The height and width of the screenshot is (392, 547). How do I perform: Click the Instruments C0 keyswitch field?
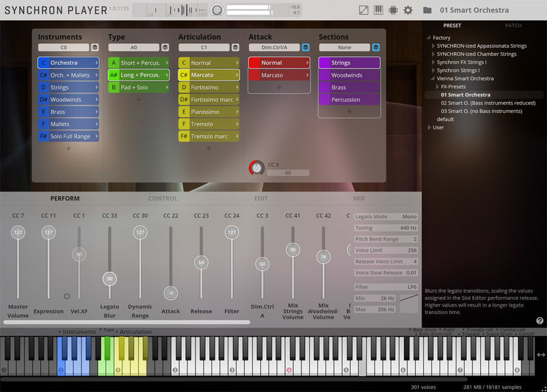(x=64, y=47)
